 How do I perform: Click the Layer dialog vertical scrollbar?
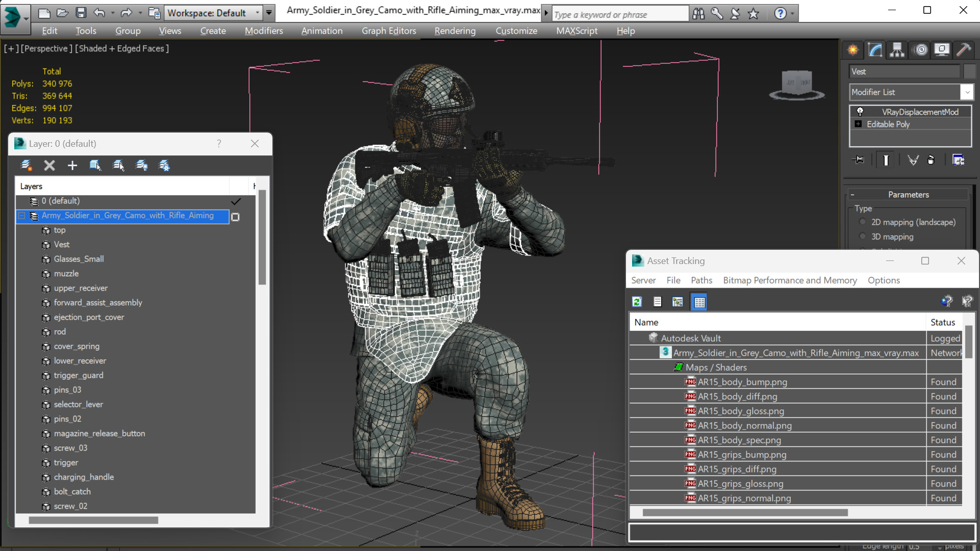click(262, 237)
